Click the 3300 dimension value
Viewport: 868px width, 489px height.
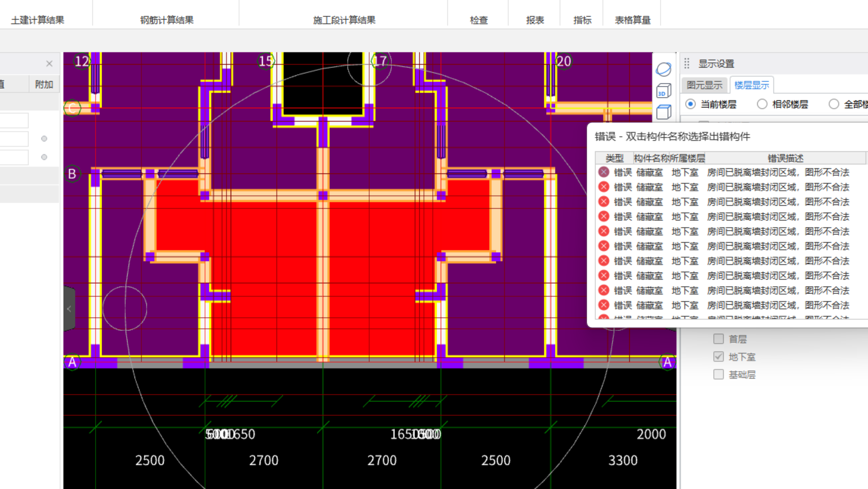[x=623, y=460]
